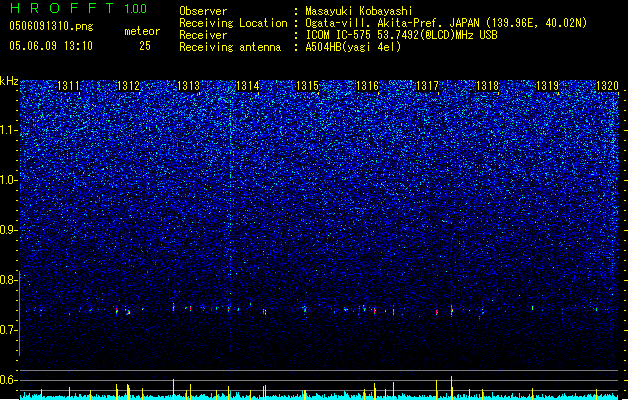
Task: Click the 0.9 frequency axis label
Action: [9, 230]
